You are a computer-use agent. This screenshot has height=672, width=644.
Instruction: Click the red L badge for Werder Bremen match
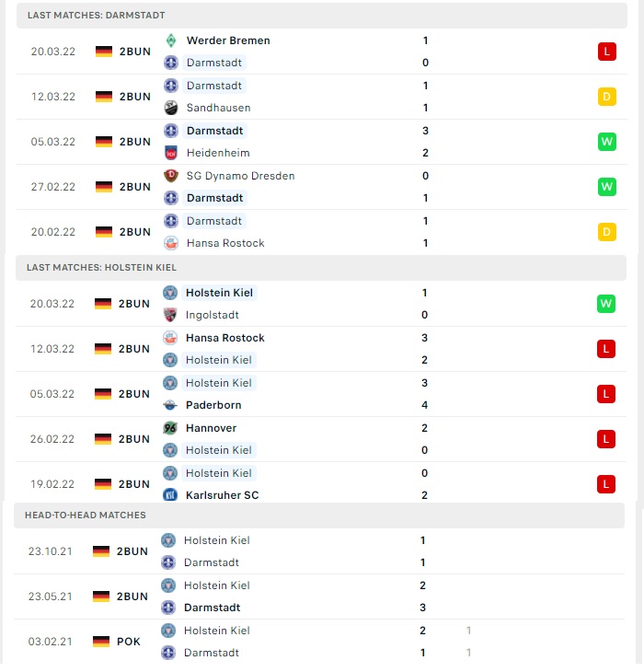[x=607, y=52]
